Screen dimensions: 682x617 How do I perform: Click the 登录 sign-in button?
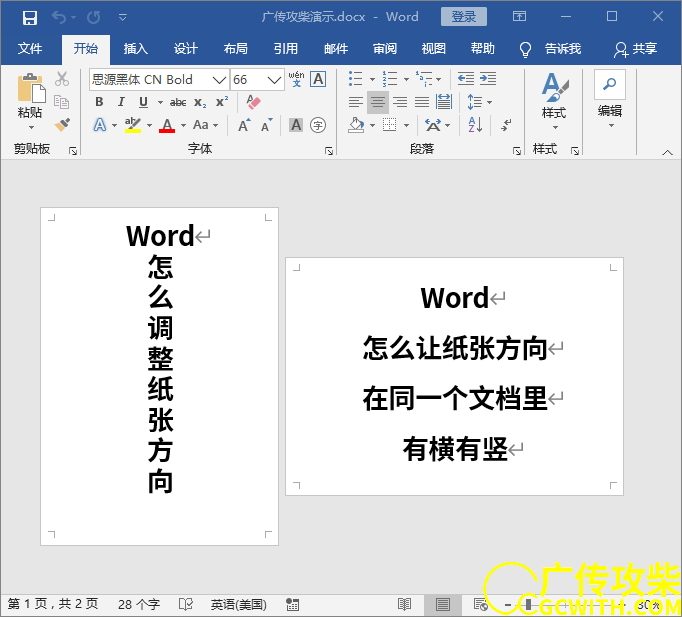point(464,17)
